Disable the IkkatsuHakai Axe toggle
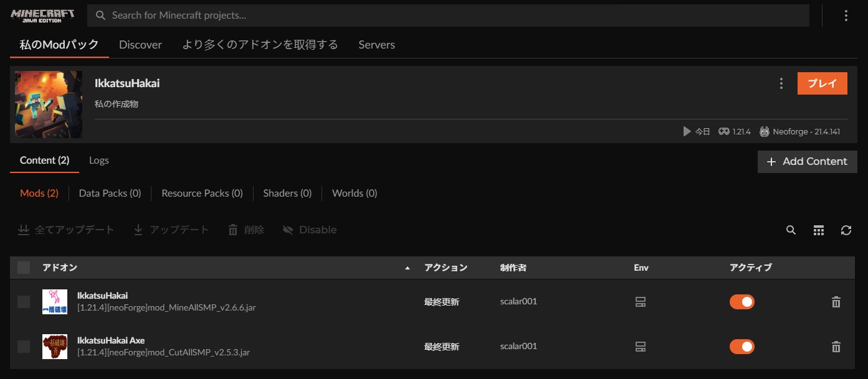The height and width of the screenshot is (379, 868). [742, 346]
